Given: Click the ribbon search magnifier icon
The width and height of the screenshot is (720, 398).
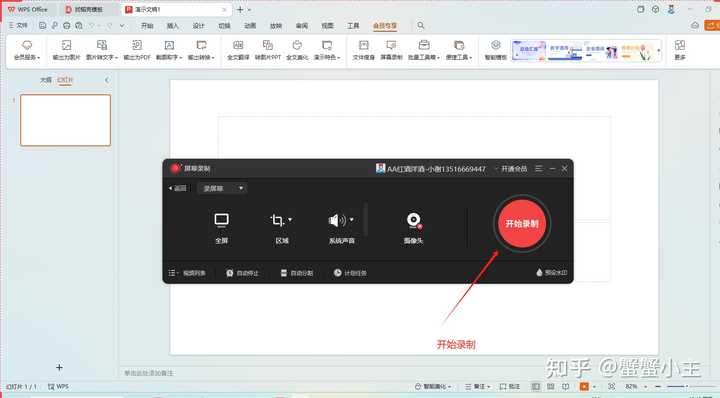Looking at the screenshot, I should 421,25.
